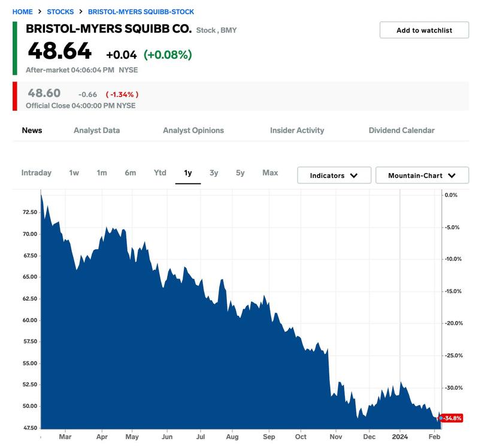Select the 3y chart range

[214, 173]
